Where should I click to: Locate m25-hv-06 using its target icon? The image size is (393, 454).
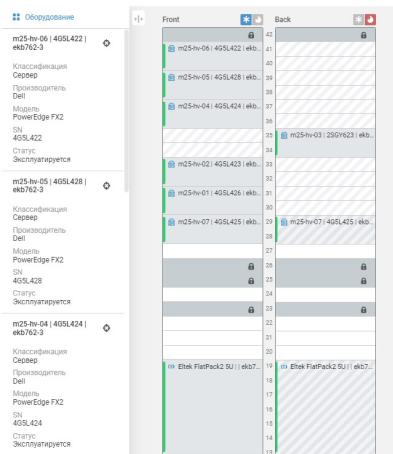tap(106, 43)
